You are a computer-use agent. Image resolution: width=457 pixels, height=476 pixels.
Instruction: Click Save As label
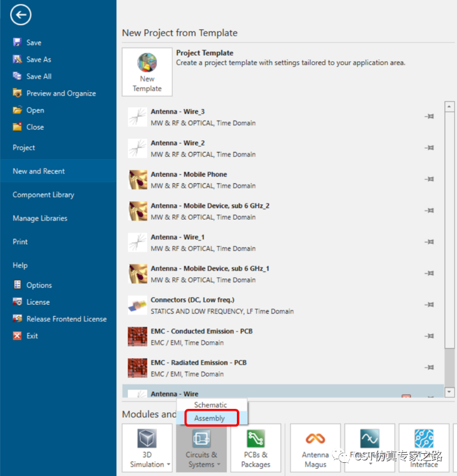[x=39, y=59]
